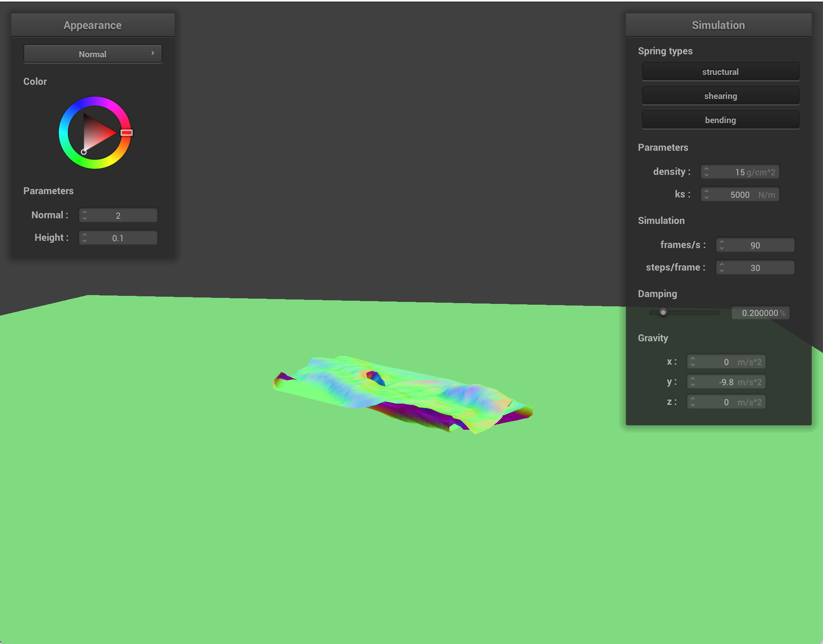Adjust the Damping slider knob
The image size is (823, 644).
point(663,312)
